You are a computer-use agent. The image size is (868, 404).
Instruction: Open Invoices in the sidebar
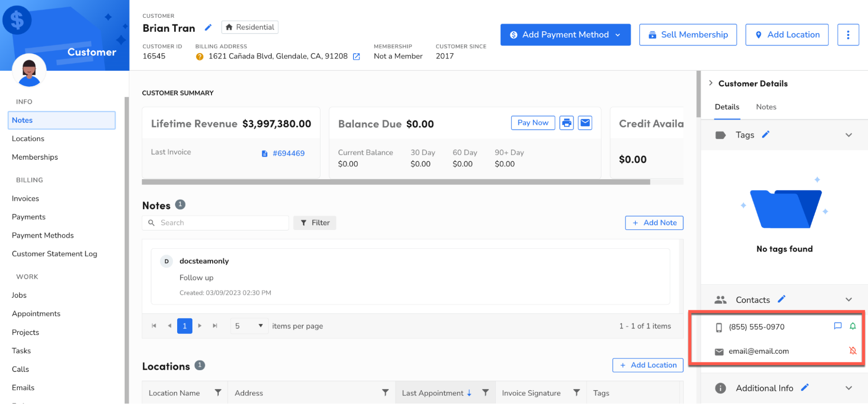pos(25,198)
